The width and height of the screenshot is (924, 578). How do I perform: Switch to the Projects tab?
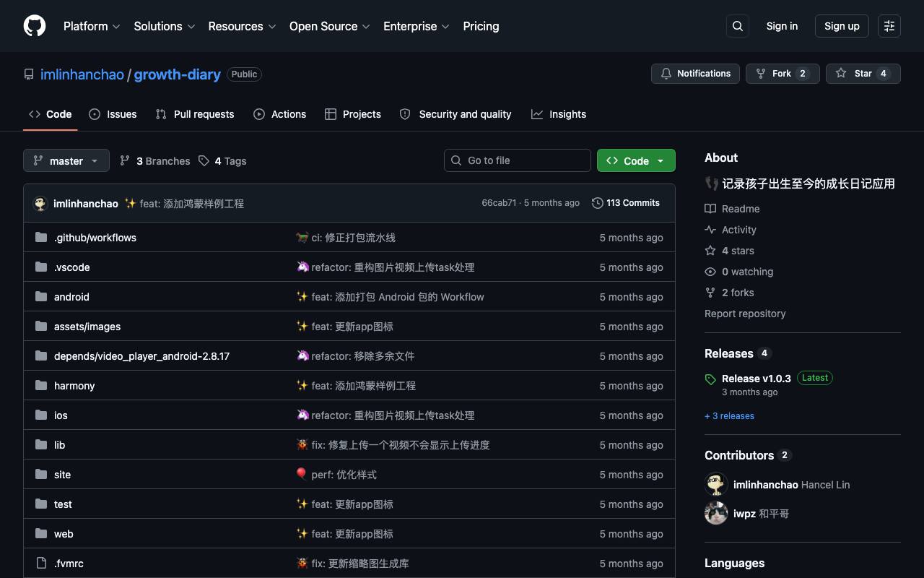(353, 114)
